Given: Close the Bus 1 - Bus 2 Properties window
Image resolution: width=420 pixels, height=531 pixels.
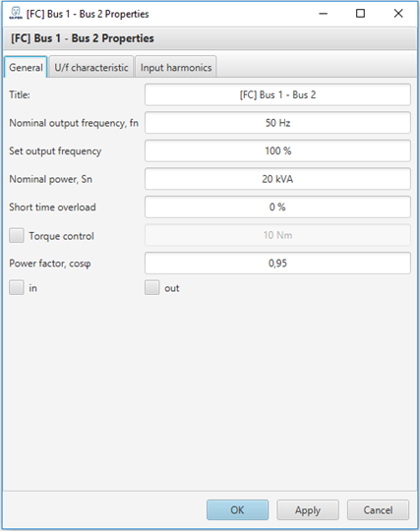Looking at the screenshot, I should (x=398, y=14).
